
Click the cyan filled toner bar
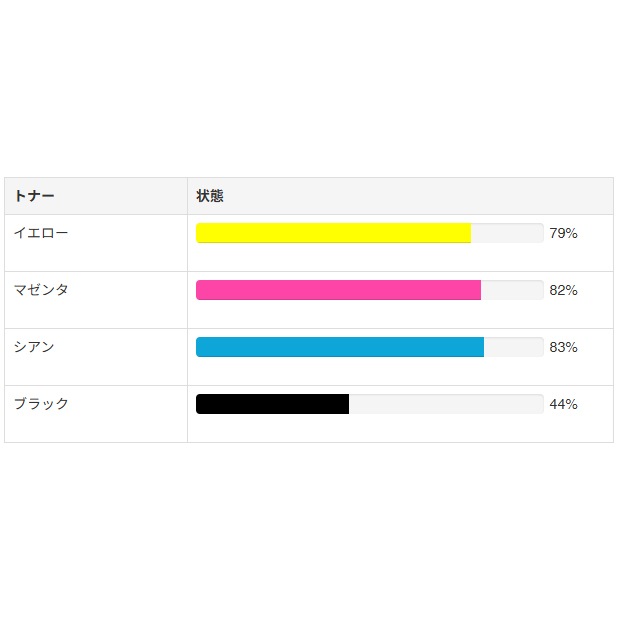click(340, 347)
